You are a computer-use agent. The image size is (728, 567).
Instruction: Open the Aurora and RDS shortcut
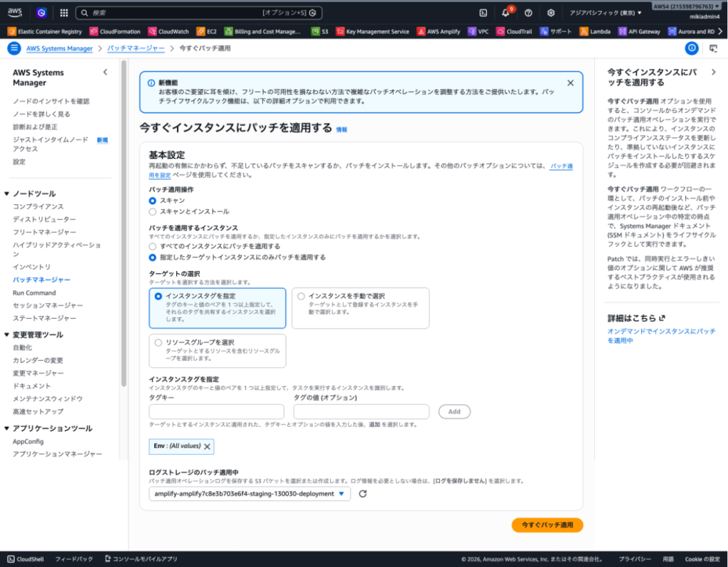pos(691,31)
